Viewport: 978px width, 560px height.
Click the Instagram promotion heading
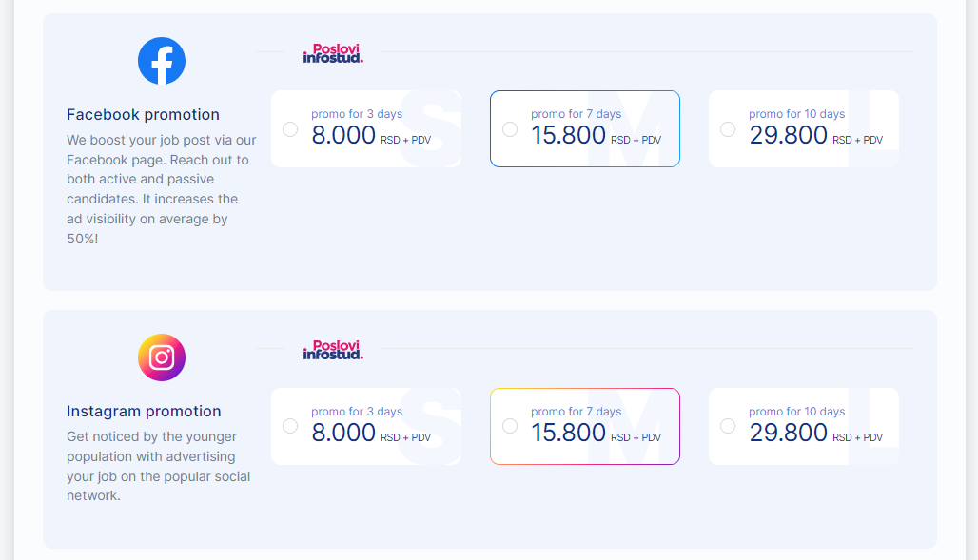(x=144, y=412)
